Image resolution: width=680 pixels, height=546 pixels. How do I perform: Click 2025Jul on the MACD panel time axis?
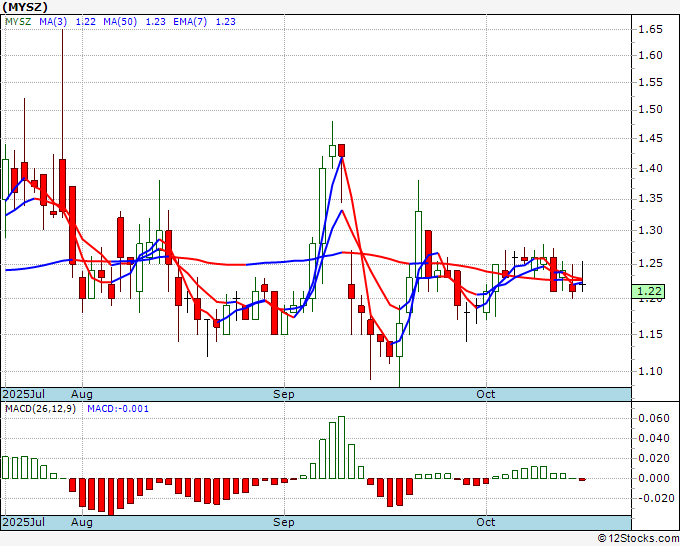[x=22, y=522]
